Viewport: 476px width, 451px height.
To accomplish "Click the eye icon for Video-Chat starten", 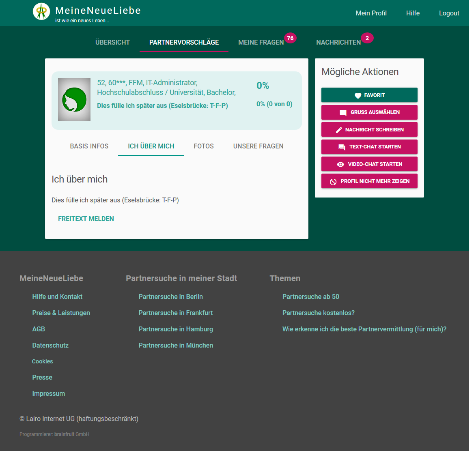I will coord(340,164).
